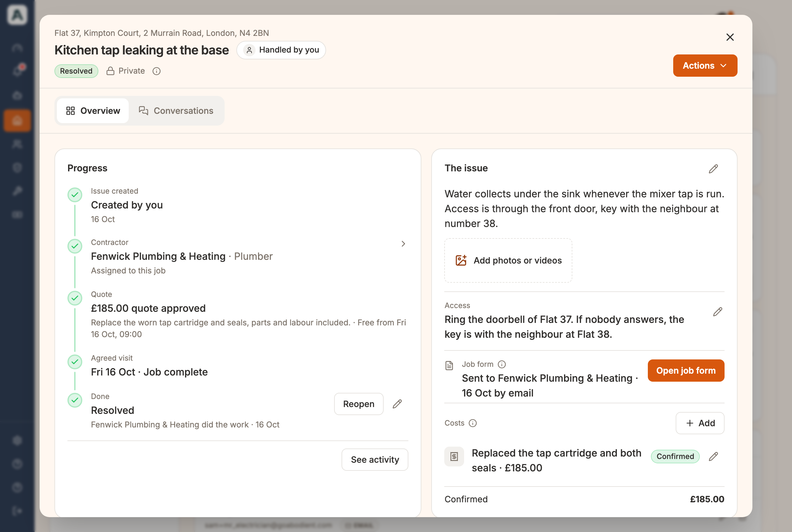Click the Open job form button
Viewport: 792px width, 532px height.
click(686, 371)
